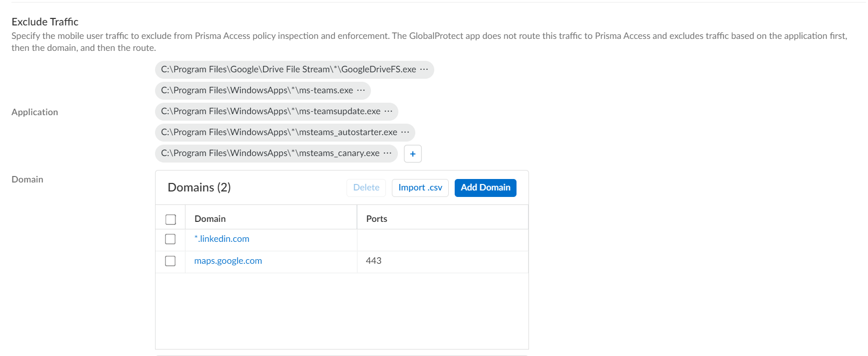Select the GoogleDriveFS.exe application path chip
The width and height of the screenshot is (868, 356).
(288, 69)
